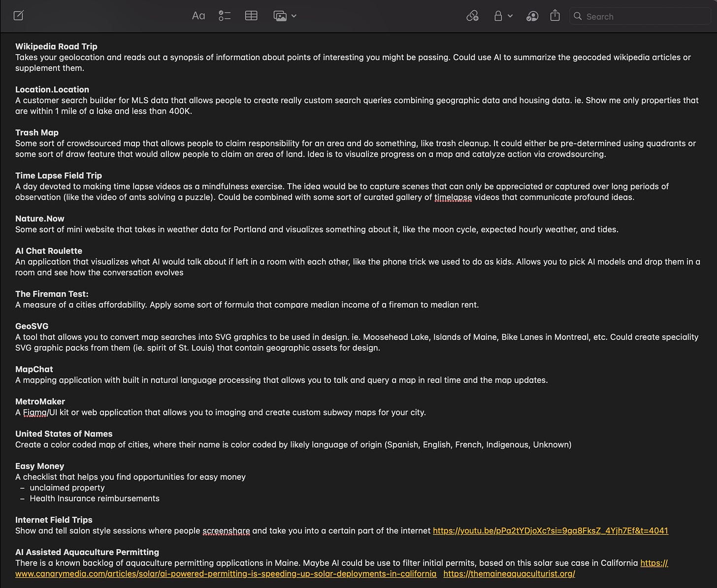Screen dimensions: 717x588
Task: Create a new note with compose icon
Action: click(19, 16)
